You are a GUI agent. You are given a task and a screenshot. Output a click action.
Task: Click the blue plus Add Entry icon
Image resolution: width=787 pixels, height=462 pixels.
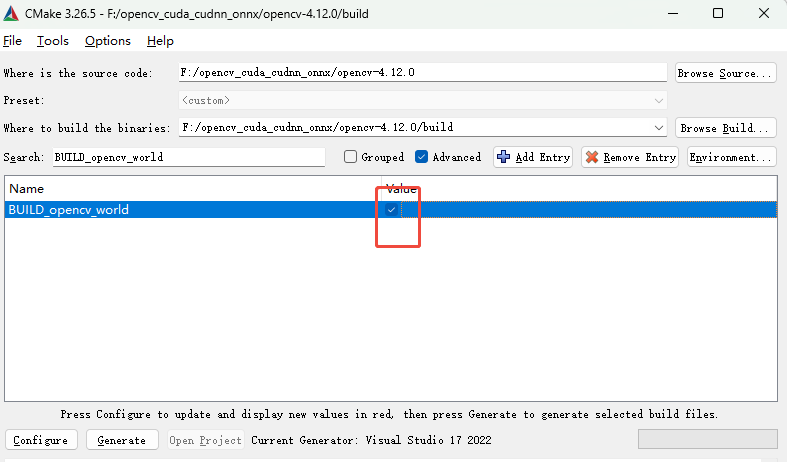(504, 157)
